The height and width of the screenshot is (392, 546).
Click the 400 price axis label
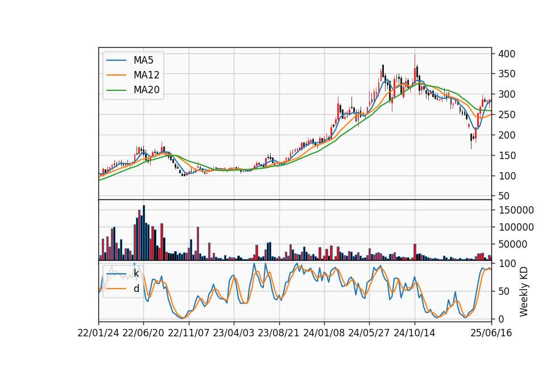point(507,54)
